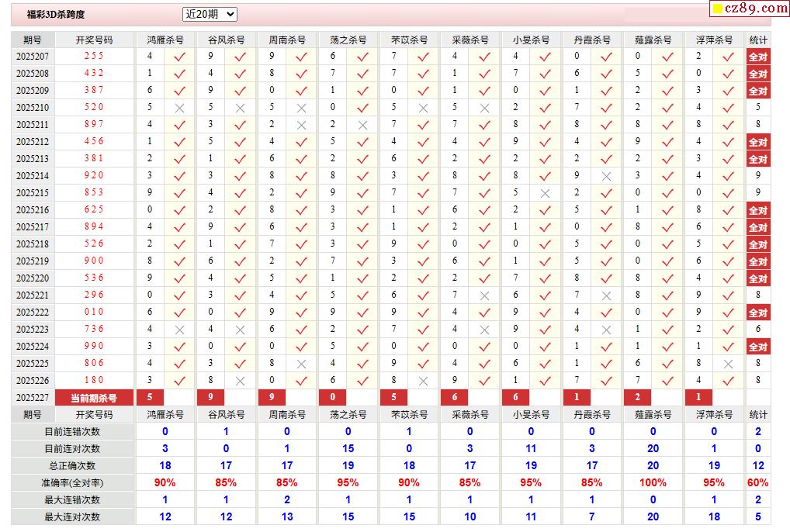Click the X mark for 芣苡杀号 in row 2025226
Image resolution: width=790 pixels, height=532 pixels.
tap(423, 382)
